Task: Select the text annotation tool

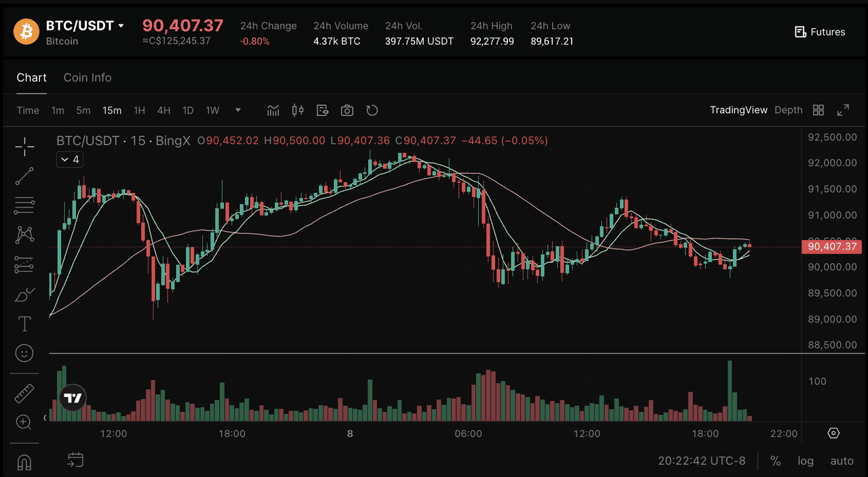Action: [x=24, y=324]
